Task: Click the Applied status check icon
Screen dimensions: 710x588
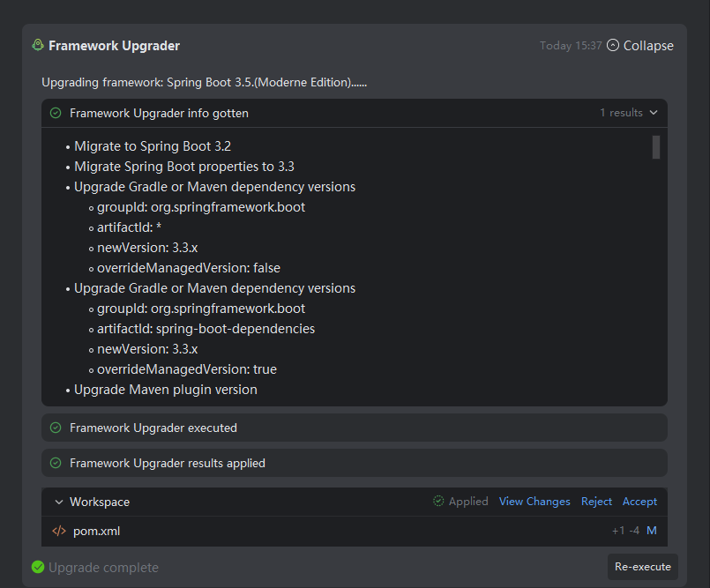Action: pos(438,501)
